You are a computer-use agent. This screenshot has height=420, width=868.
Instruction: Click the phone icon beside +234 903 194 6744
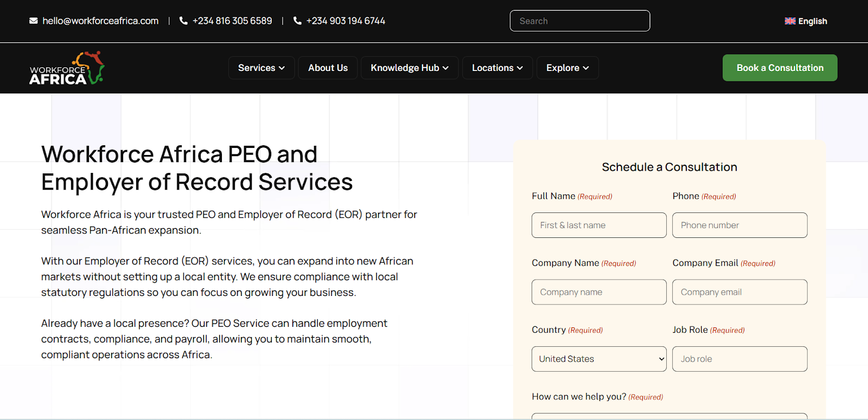[297, 21]
